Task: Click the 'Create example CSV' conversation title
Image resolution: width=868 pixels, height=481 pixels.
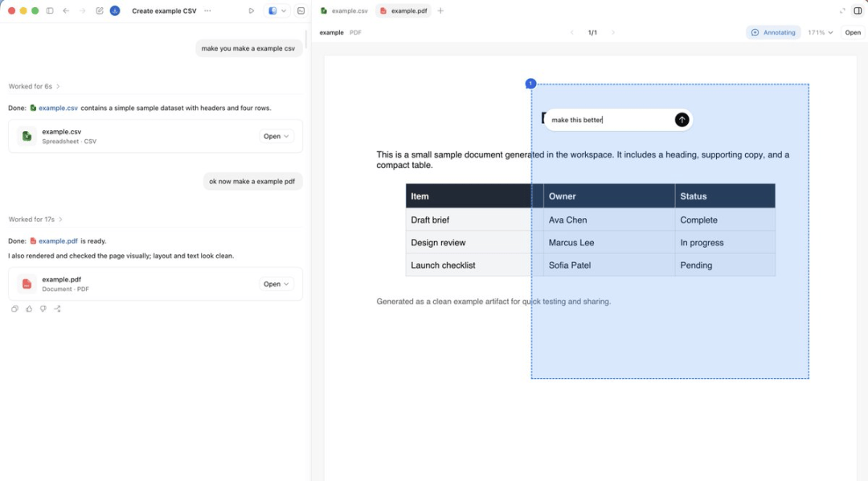Action: (x=164, y=10)
